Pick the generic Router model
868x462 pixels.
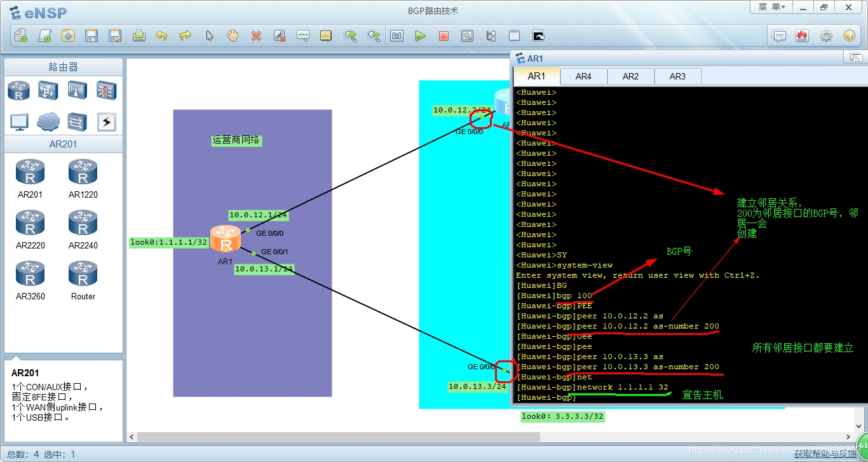click(x=83, y=280)
